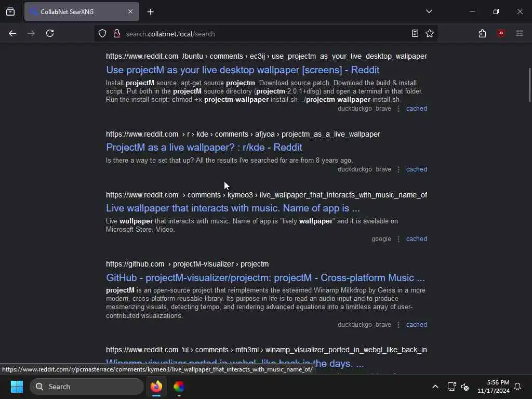Click 'google' engine label on Live wallpaper result

click(381, 239)
